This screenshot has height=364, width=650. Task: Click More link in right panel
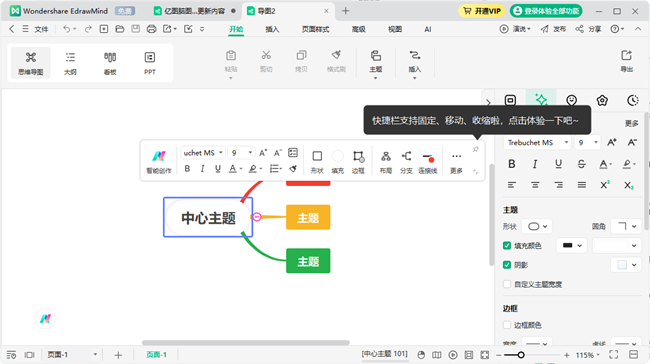631,124
